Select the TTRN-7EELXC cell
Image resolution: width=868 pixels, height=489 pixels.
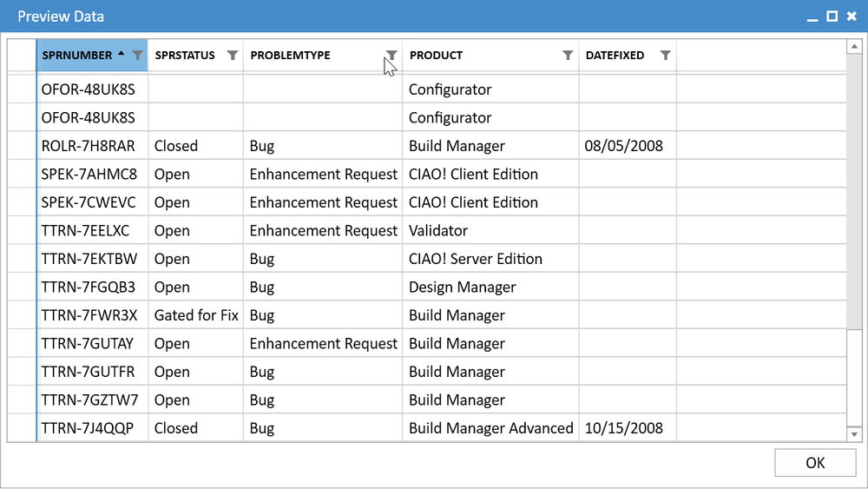tap(93, 230)
